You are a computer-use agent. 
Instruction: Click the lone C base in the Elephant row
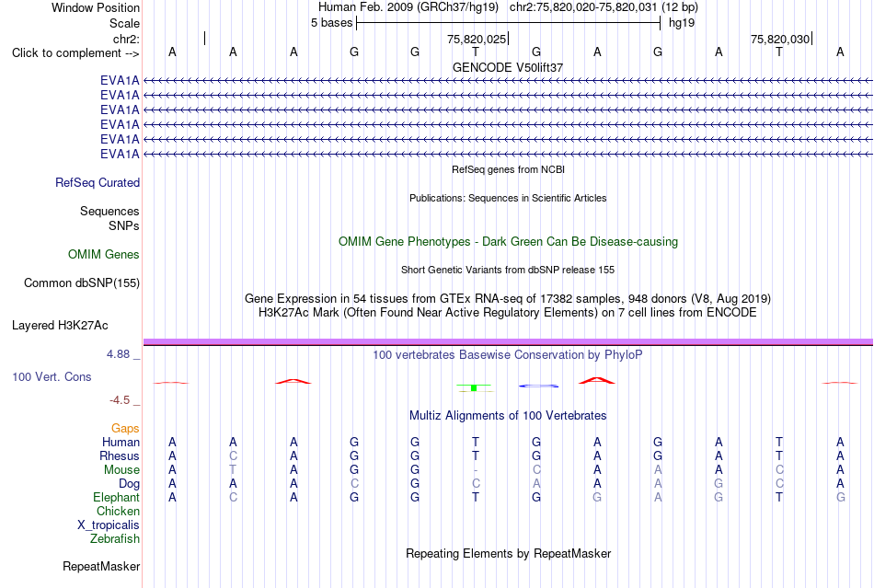tap(233, 498)
